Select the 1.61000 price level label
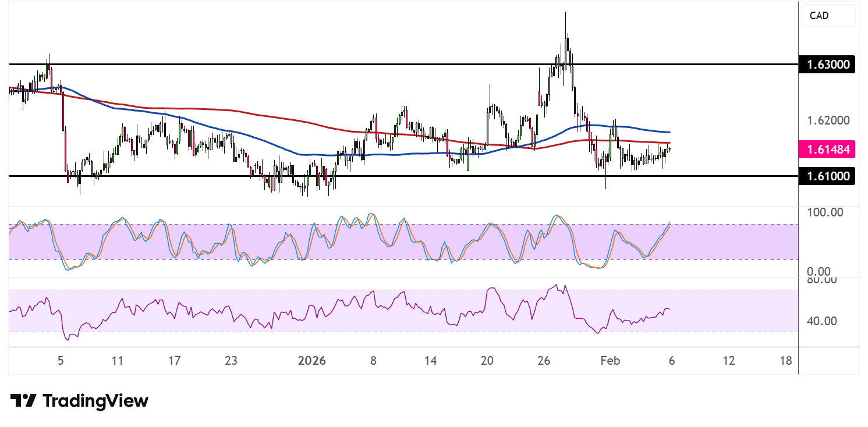This screenshot has width=868, height=427. (828, 176)
